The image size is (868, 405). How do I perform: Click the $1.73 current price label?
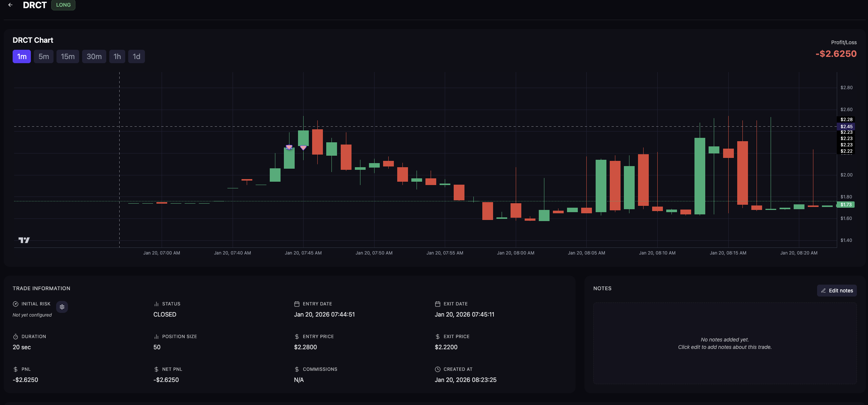pos(846,205)
